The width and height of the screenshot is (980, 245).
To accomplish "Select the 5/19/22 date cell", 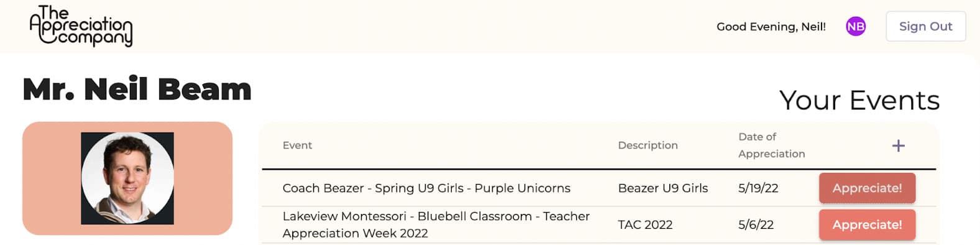I will pyautogui.click(x=758, y=188).
